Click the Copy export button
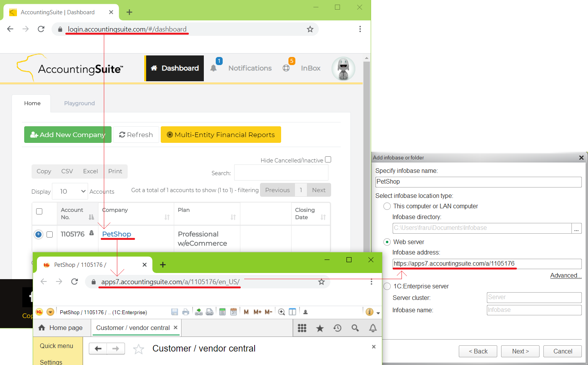The width and height of the screenshot is (588, 365). (44, 171)
